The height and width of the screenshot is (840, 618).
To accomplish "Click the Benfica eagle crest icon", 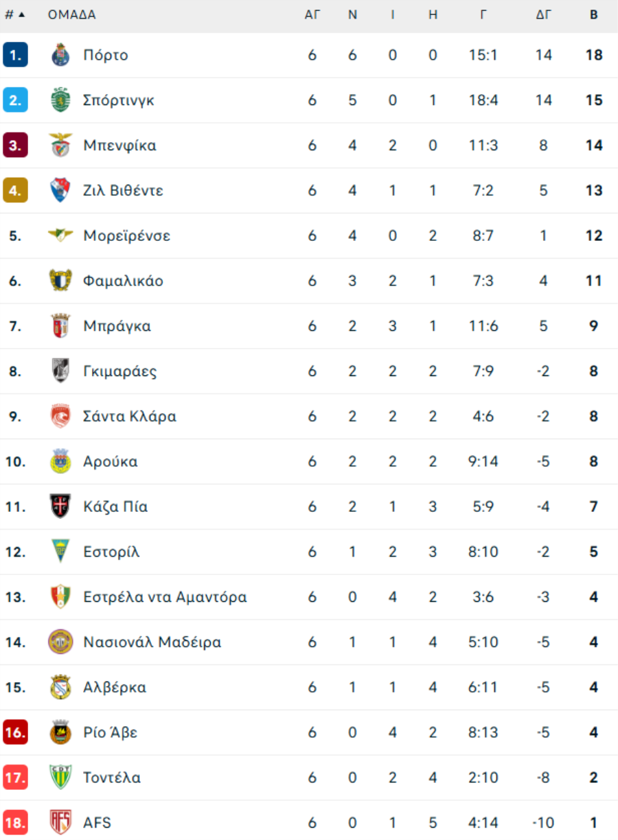I will pyautogui.click(x=60, y=145).
